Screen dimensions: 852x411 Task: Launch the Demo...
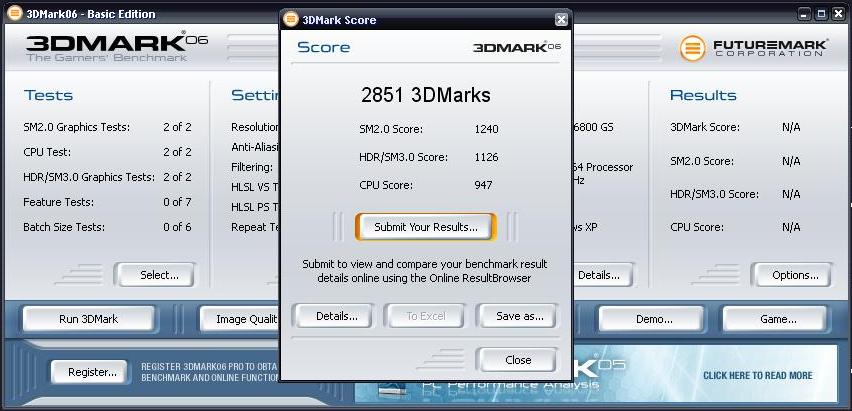(x=651, y=319)
